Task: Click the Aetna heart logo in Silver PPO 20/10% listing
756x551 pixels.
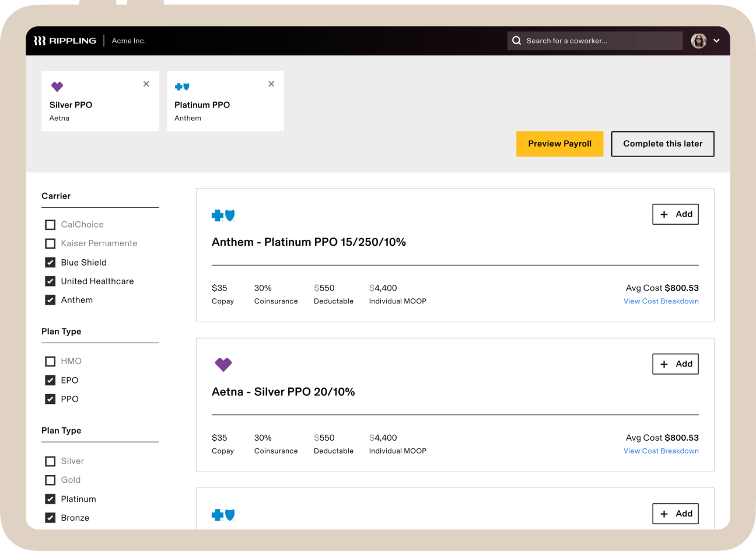Action: click(x=223, y=365)
